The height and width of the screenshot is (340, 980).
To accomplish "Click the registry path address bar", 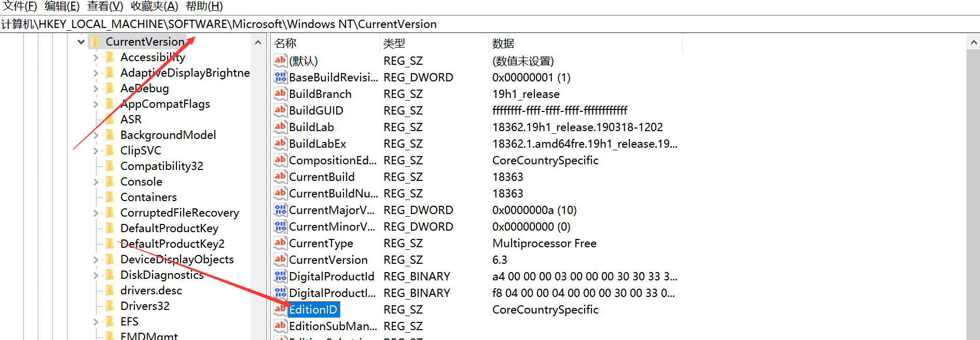I will pyautogui.click(x=490, y=24).
